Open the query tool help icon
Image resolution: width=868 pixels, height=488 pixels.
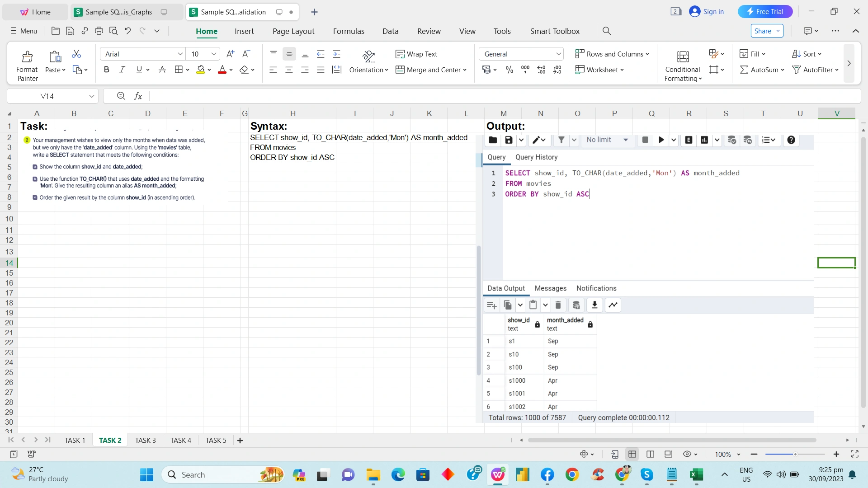coord(791,140)
